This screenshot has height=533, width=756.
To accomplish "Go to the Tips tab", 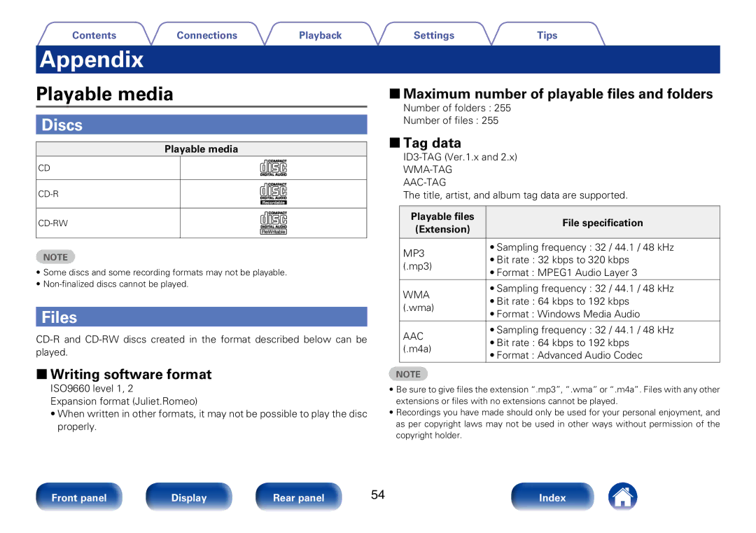I will [547, 35].
